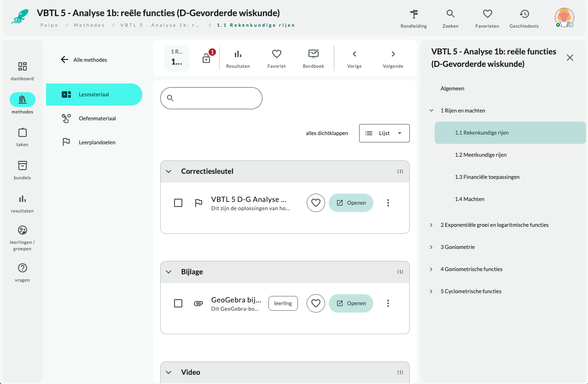
Task: Go to Volgende chapter
Action: click(x=393, y=59)
